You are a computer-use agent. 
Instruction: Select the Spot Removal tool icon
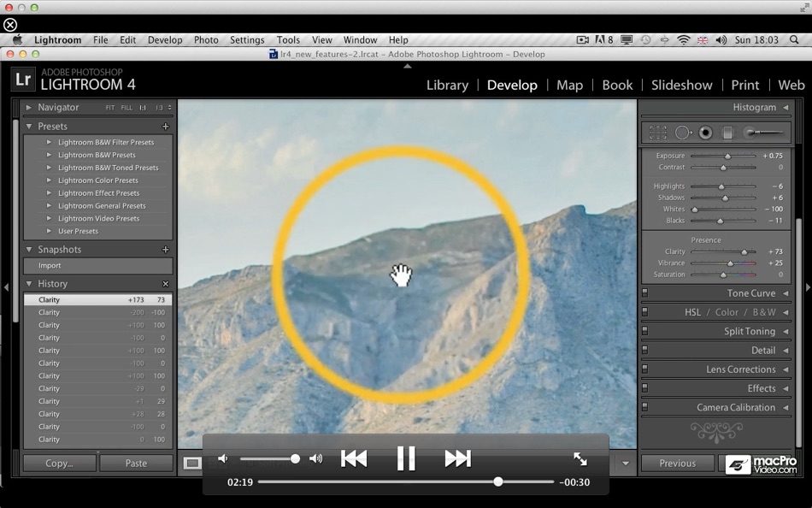pos(683,133)
